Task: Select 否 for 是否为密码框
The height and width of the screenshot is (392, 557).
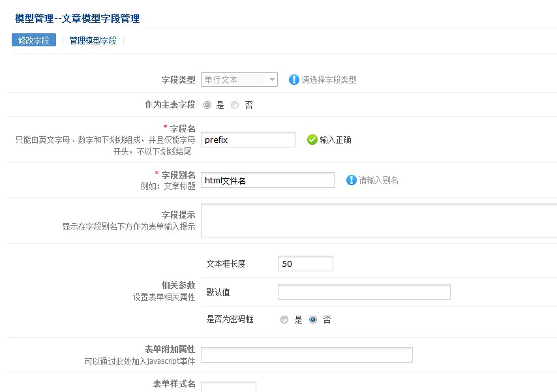Action: click(313, 320)
